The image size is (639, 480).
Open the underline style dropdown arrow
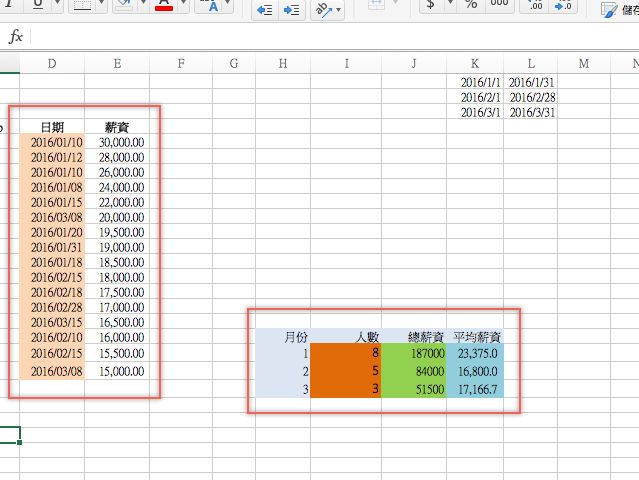tap(57, 4)
